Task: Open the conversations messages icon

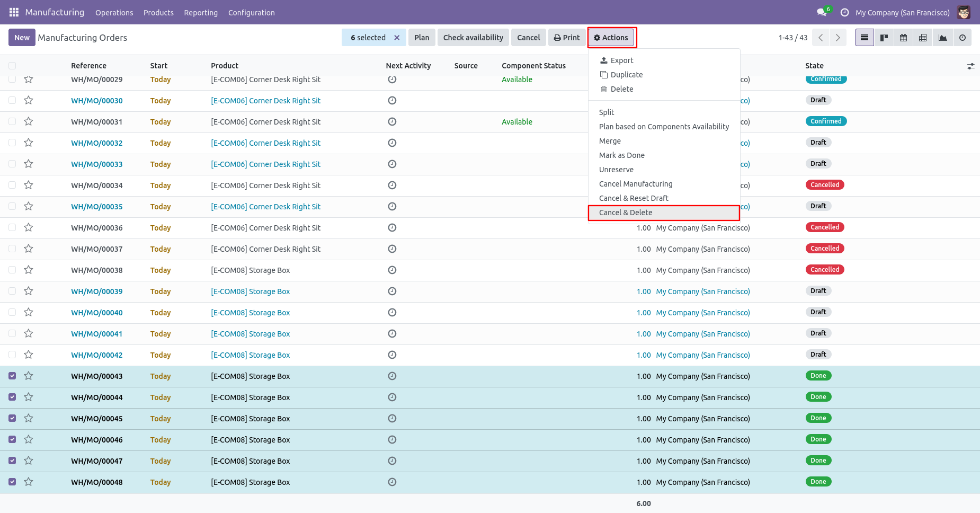Action: coord(822,12)
